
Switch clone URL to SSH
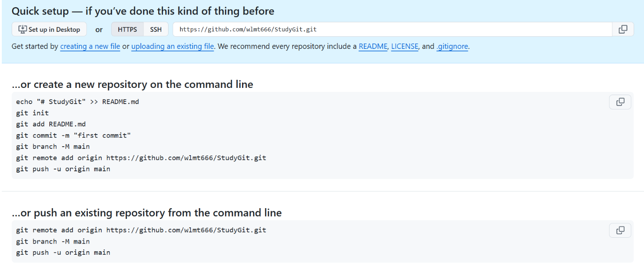(156, 30)
